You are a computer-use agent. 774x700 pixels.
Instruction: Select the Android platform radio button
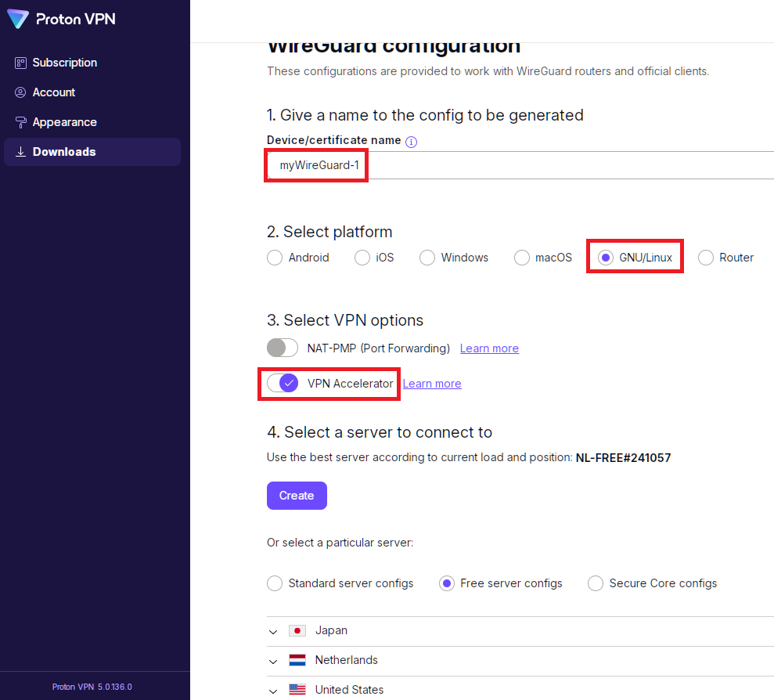click(275, 258)
